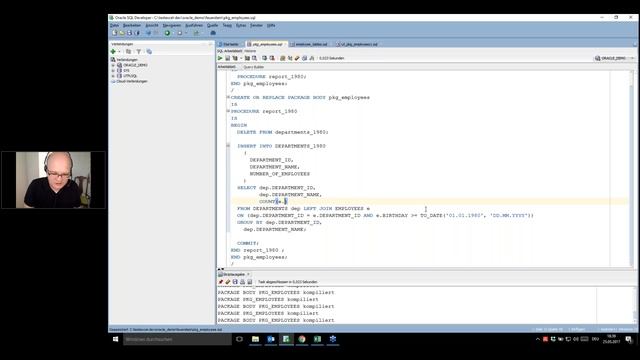Open the Hilfe menu
Image resolution: width=640 pixels, height=360 pixels.
coord(271,25)
